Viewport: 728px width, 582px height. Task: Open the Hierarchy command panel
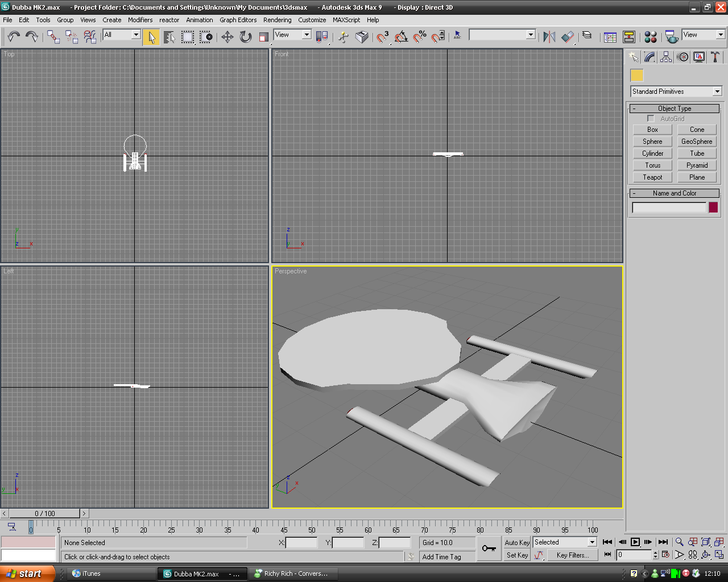pos(666,57)
